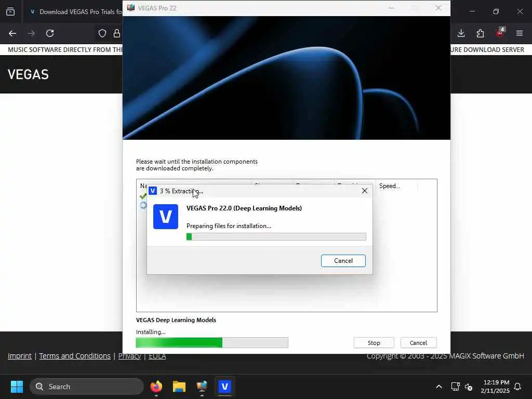Click the green checkmark in component list
This screenshot has width=532, height=399.
[143, 196]
